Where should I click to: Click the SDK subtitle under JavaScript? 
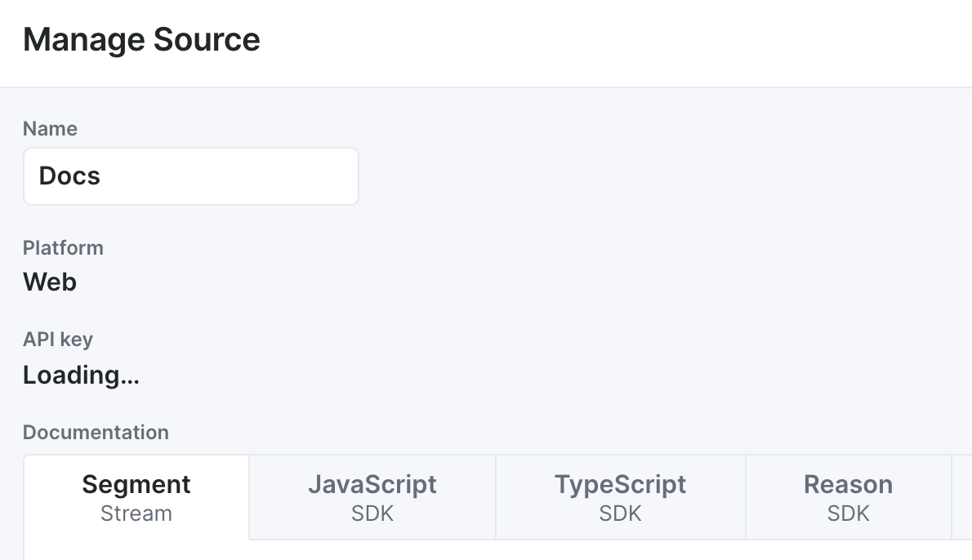372,513
